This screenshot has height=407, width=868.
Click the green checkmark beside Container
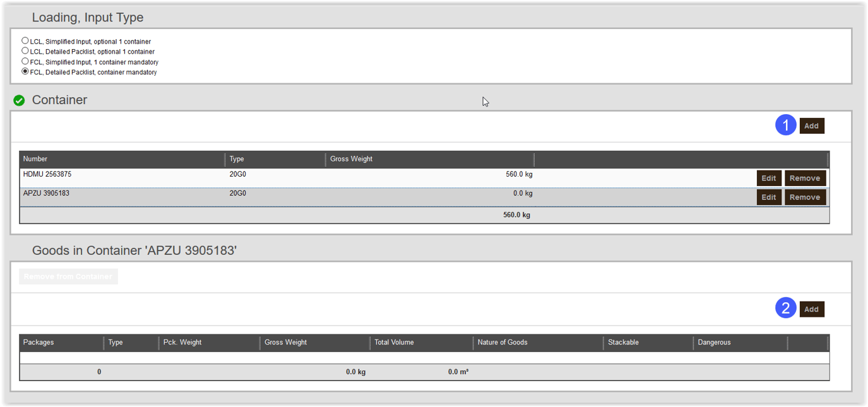[x=19, y=100]
